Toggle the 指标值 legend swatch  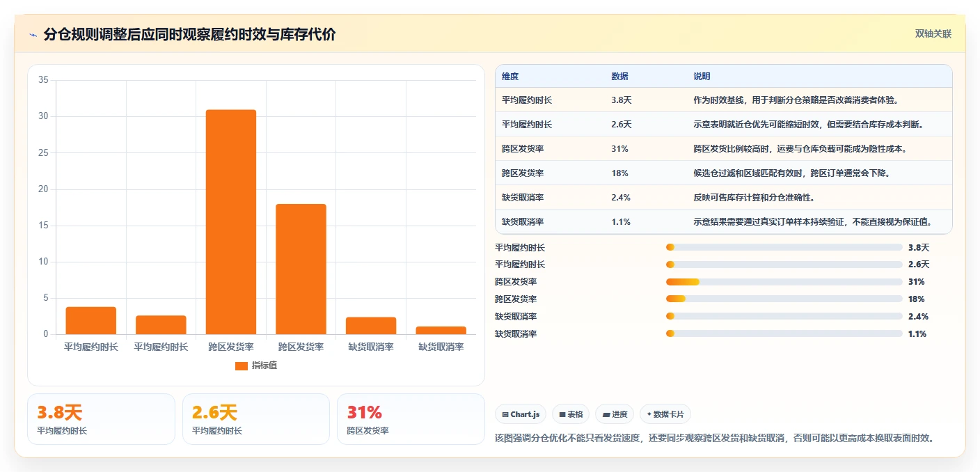pyautogui.click(x=241, y=365)
